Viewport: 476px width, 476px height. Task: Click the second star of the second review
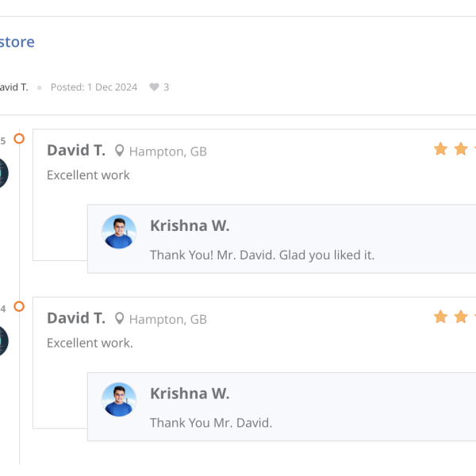tap(461, 317)
